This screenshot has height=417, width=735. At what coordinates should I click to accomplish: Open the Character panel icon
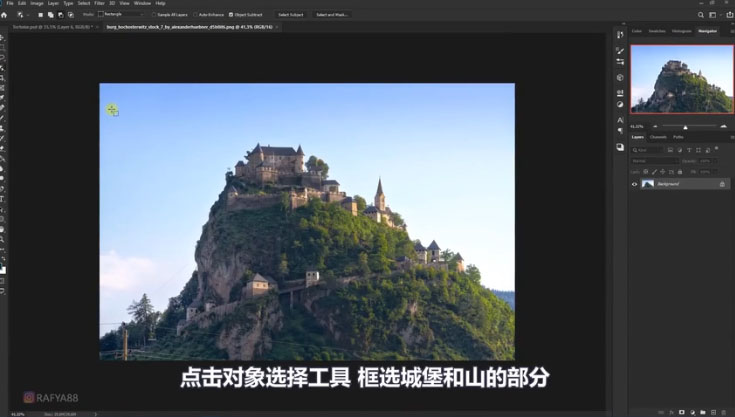(x=620, y=120)
